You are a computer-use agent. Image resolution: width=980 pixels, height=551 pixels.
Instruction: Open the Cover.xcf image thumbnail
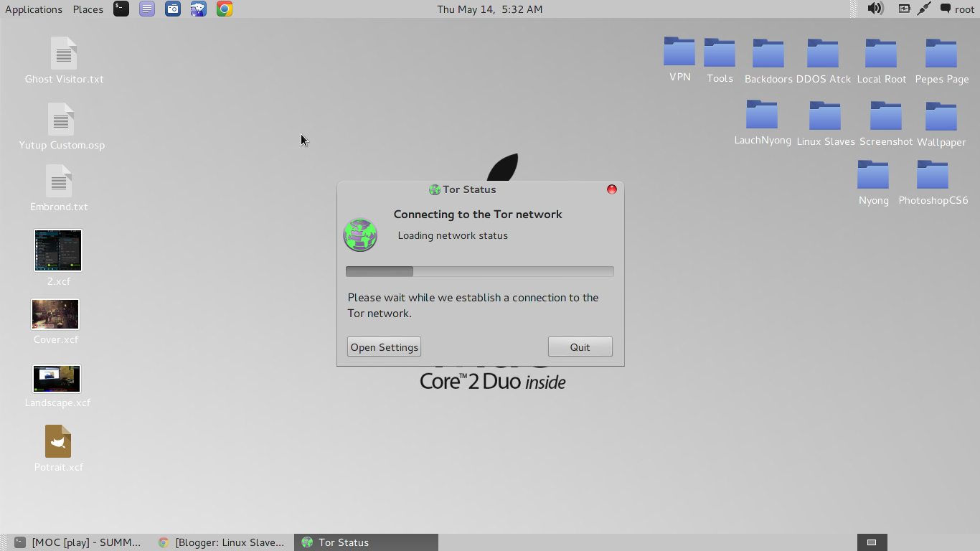click(x=55, y=314)
